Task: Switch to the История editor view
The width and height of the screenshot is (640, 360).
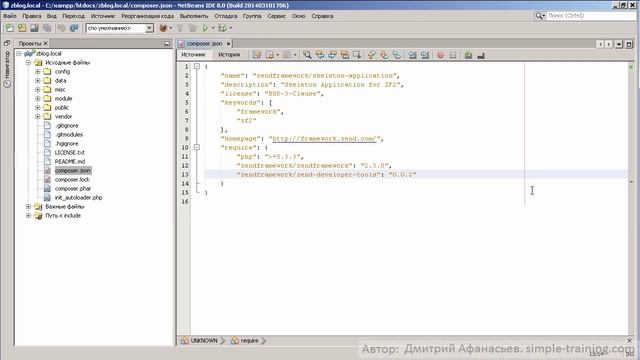Action: click(229, 55)
